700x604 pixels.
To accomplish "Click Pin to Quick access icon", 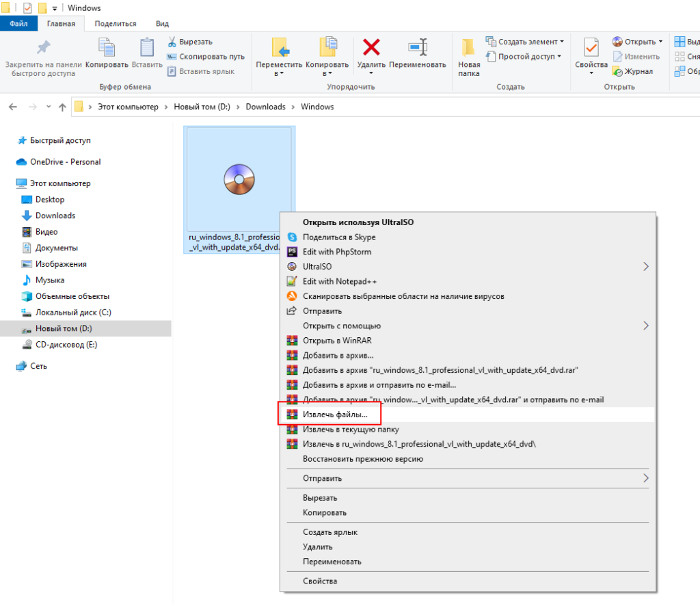I will (x=43, y=48).
